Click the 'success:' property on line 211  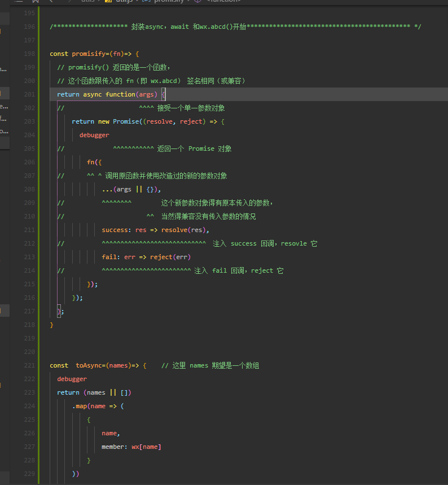[117, 230]
